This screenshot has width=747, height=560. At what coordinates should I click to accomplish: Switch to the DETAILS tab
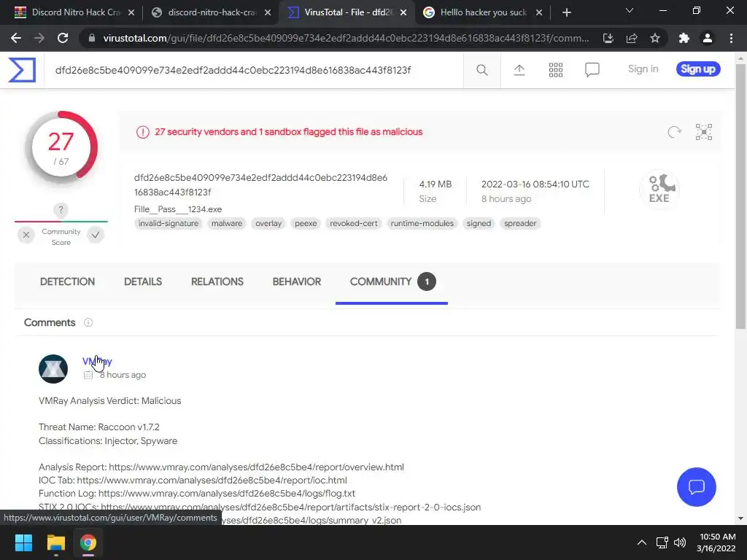[143, 282]
